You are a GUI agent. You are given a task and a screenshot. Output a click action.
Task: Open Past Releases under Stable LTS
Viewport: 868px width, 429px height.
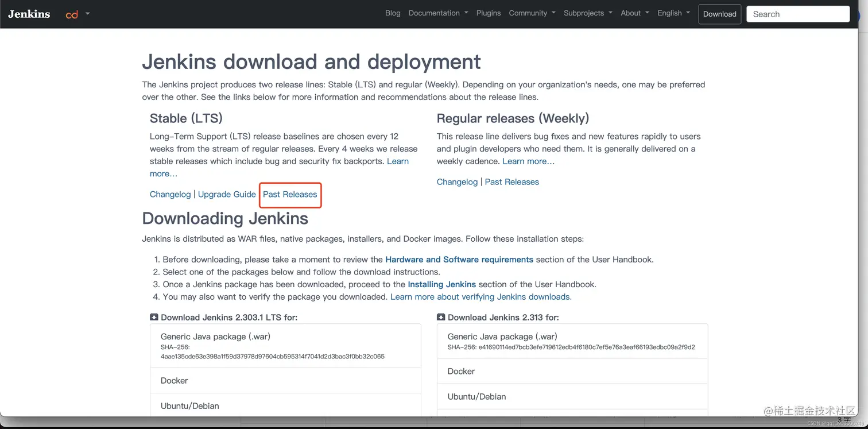tap(290, 194)
